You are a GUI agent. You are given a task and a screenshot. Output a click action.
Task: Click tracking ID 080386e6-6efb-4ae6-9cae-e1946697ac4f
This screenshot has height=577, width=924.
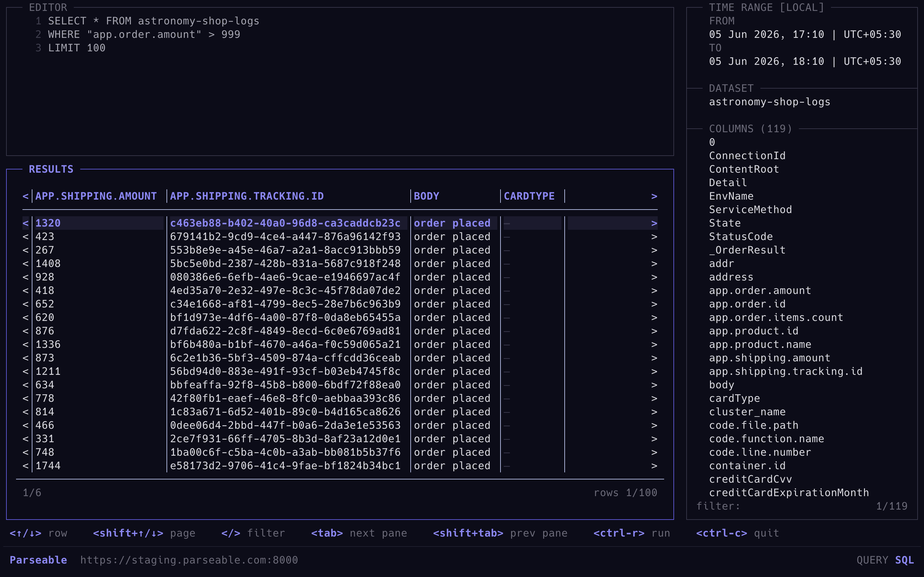(x=285, y=277)
